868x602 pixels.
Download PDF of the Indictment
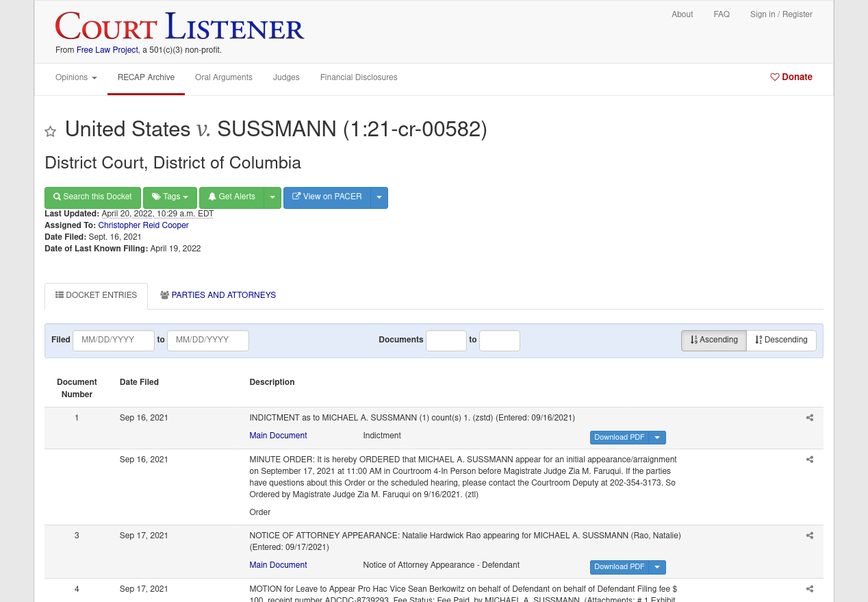click(620, 438)
